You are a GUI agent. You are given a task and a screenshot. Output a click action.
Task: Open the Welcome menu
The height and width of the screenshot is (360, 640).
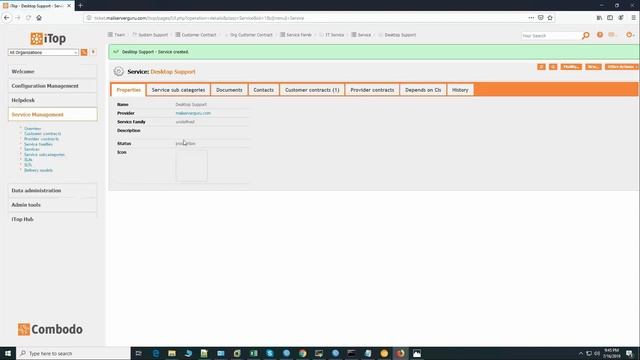point(52,71)
